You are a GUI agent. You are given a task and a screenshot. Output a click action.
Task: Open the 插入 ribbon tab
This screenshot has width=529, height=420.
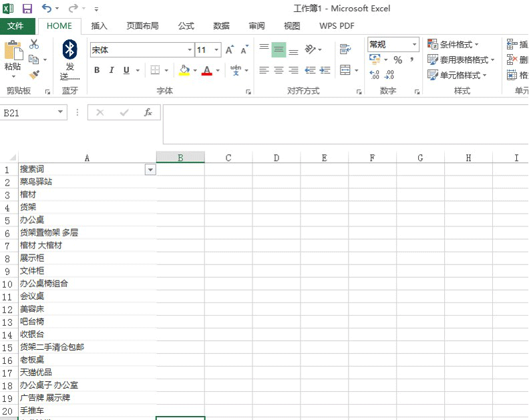(x=99, y=26)
